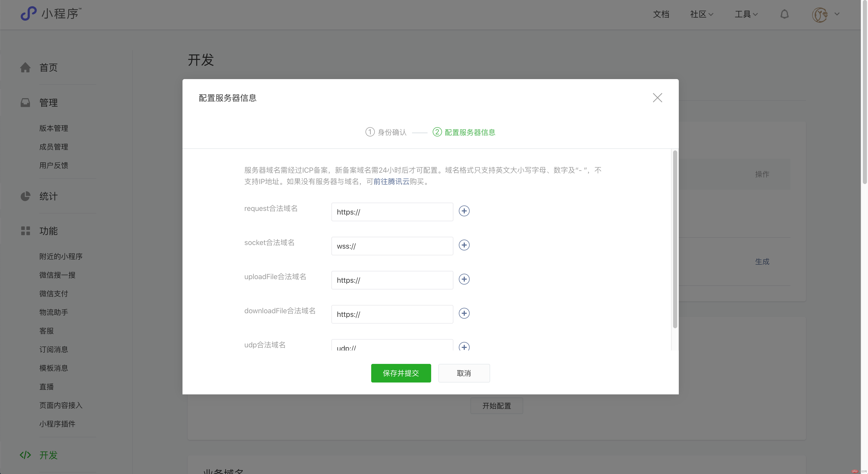Image resolution: width=868 pixels, height=474 pixels.
Task: Click the 首页 home icon in sidebar
Action: coord(25,67)
